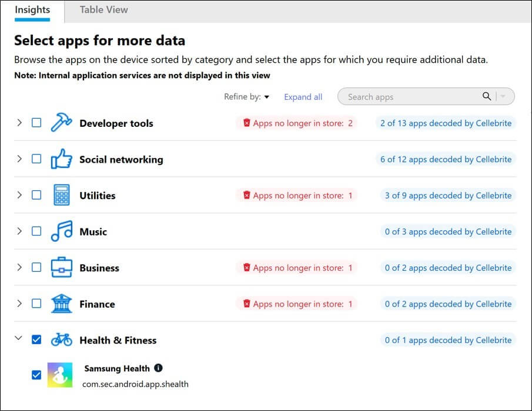Open the info icon beside Samsung Health
The height and width of the screenshot is (411, 532).
[158, 368]
